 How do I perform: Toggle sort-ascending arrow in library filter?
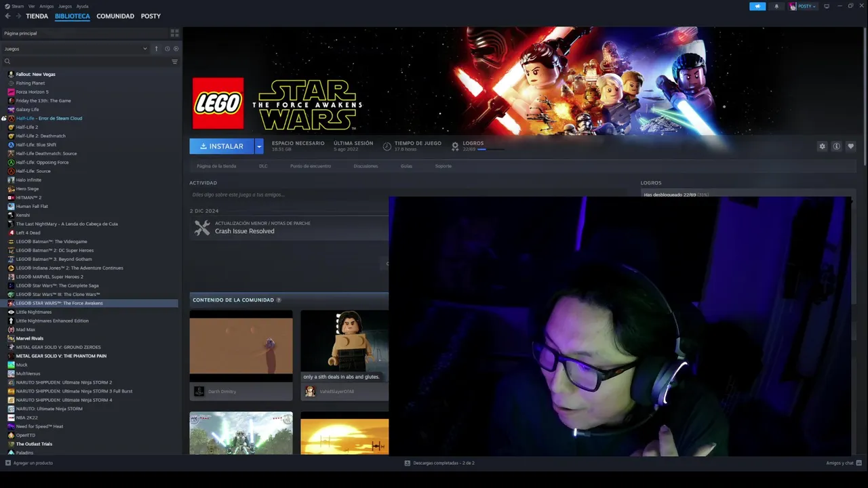click(156, 49)
